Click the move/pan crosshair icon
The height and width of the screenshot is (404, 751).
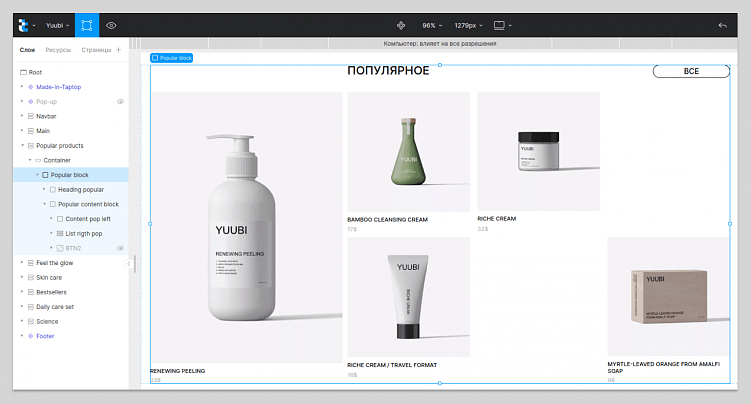point(401,25)
